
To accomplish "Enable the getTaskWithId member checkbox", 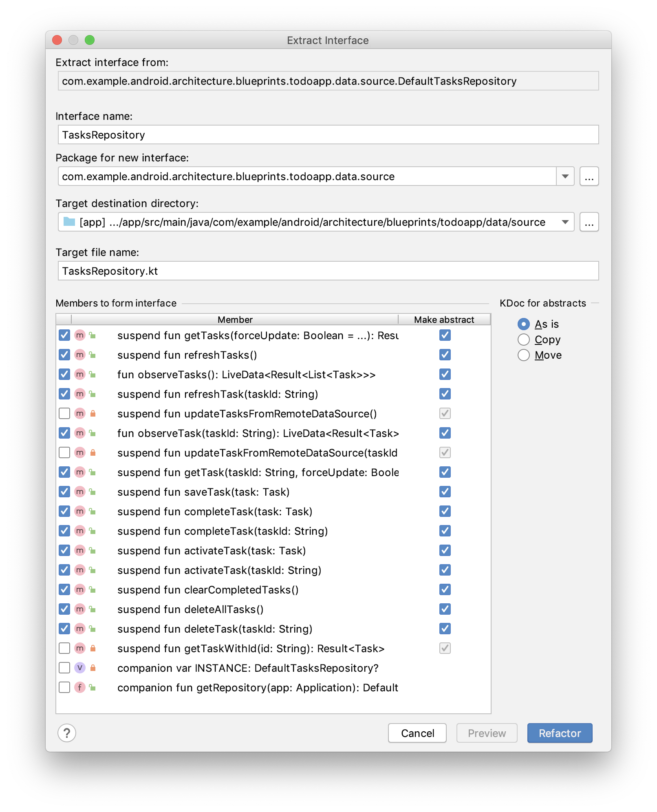I will [x=64, y=648].
